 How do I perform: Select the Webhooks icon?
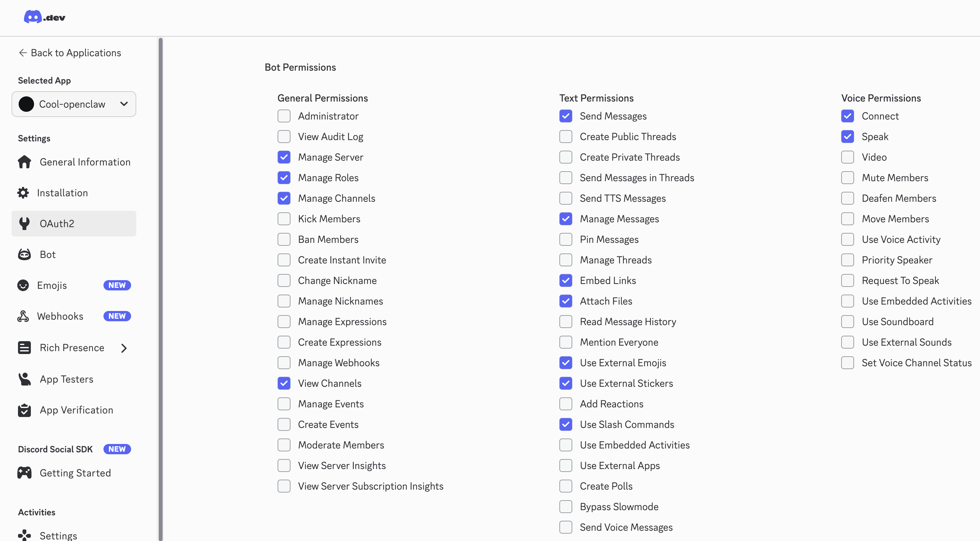(x=23, y=316)
